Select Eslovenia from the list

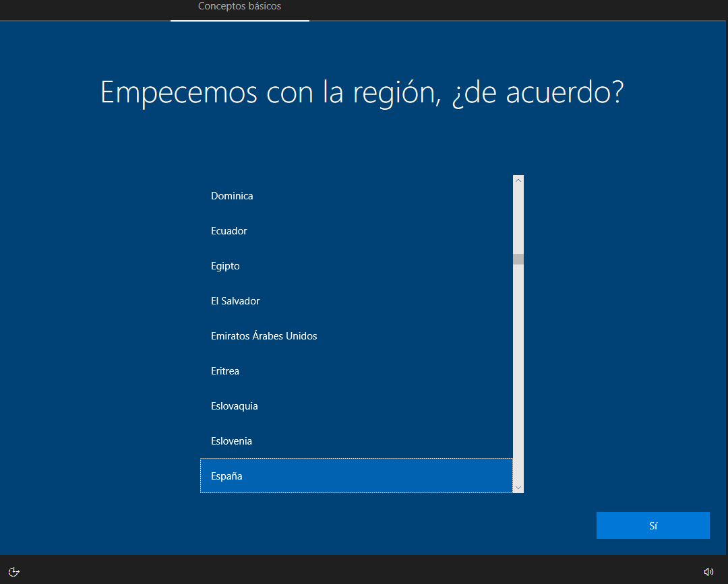(x=357, y=441)
